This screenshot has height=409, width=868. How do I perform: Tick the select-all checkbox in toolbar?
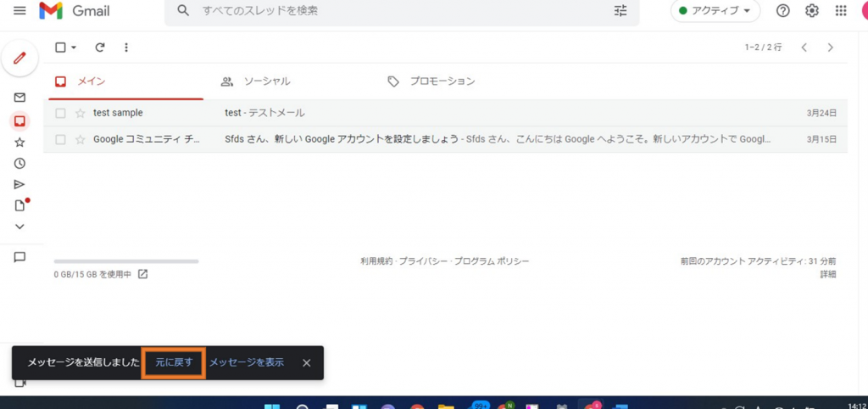pos(60,48)
